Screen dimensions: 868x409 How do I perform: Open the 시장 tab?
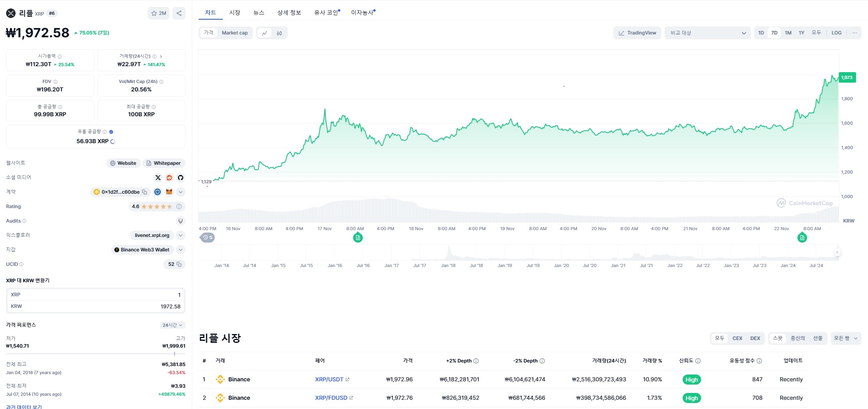point(235,13)
